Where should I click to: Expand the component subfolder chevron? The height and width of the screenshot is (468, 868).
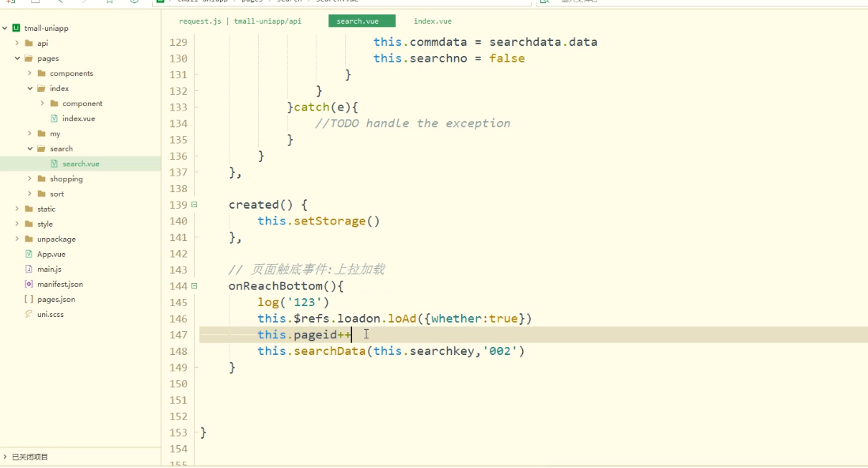[42, 103]
